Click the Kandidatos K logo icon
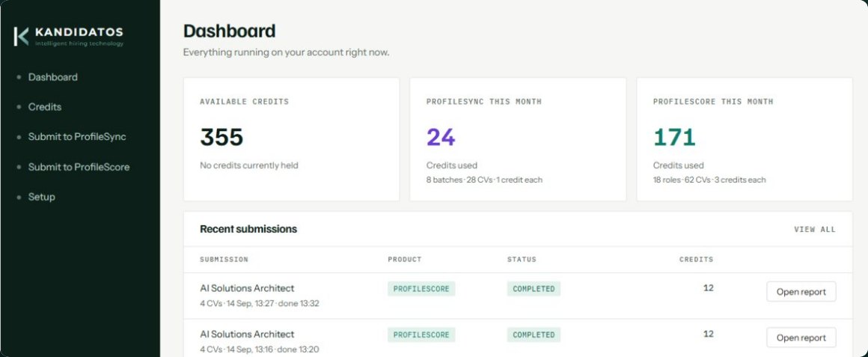The height and width of the screenshot is (357, 868). click(x=21, y=37)
